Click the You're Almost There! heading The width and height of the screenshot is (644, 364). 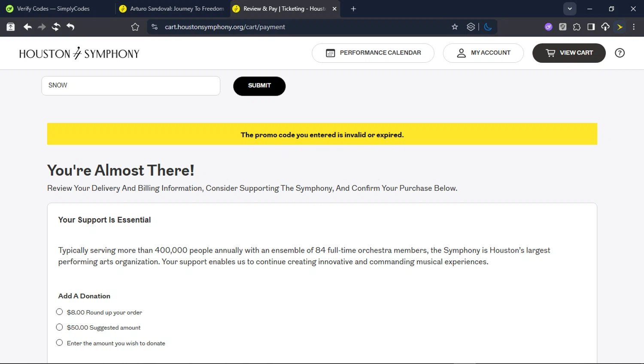click(x=121, y=171)
